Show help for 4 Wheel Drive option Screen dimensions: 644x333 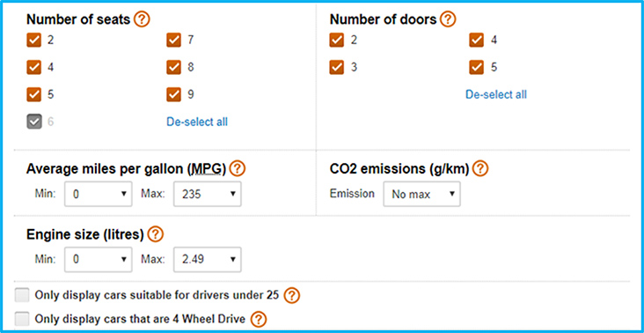(x=259, y=319)
